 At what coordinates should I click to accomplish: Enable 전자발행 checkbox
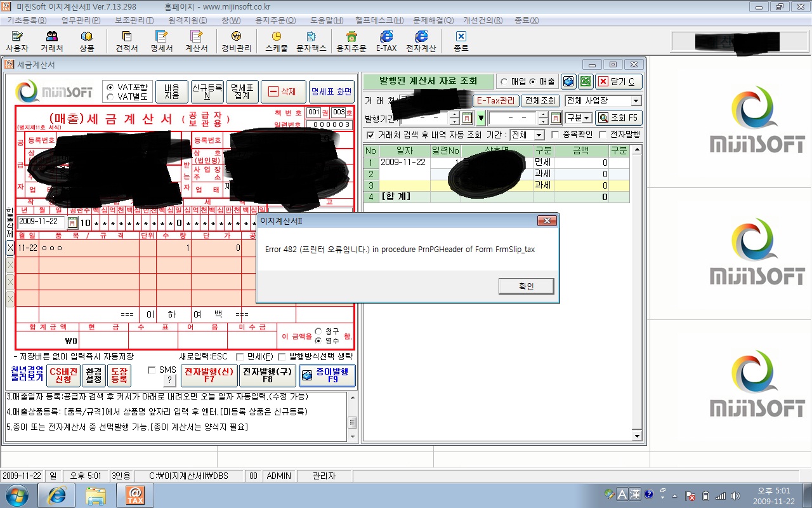pyautogui.click(x=603, y=135)
